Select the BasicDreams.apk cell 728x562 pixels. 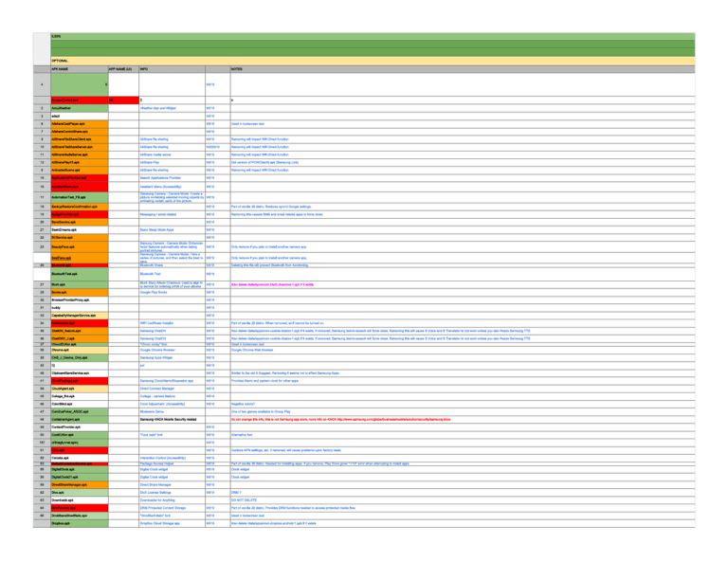pyautogui.click(x=80, y=229)
